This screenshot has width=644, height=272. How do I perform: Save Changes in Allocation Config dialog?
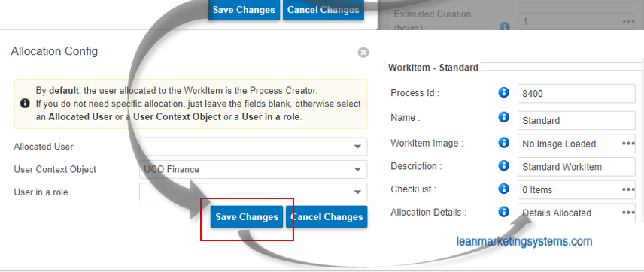tap(247, 216)
